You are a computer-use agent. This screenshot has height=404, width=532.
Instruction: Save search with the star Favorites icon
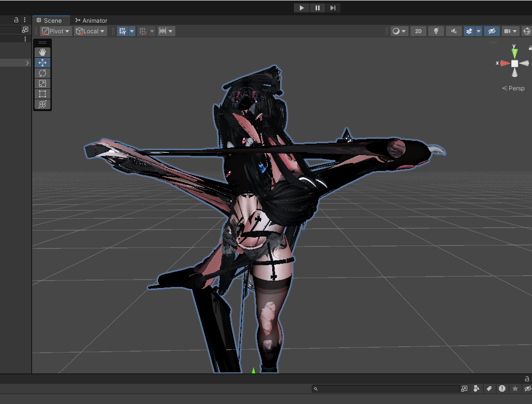click(515, 389)
